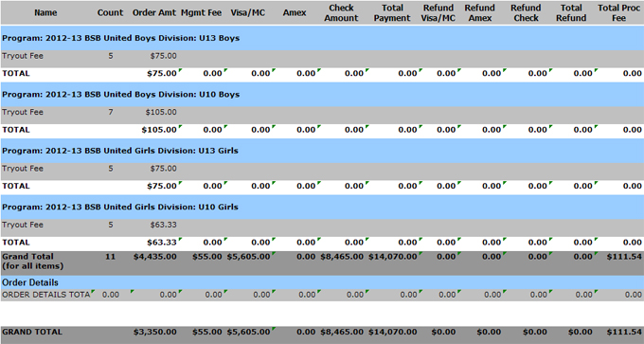The height and width of the screenshot is (344, 644).
Task: Select the U10 Boys program header row
Action: point(322,94)
